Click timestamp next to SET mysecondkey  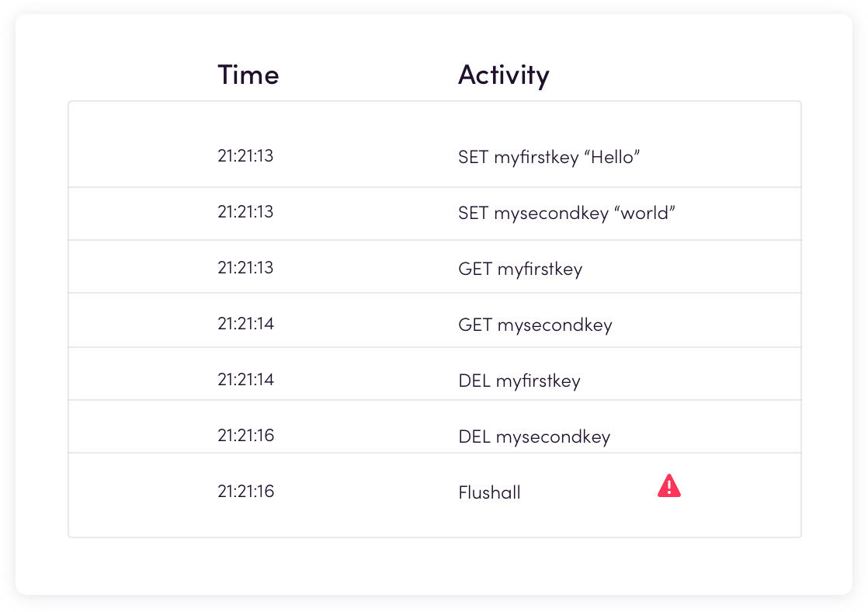click(x=245, y=212)
